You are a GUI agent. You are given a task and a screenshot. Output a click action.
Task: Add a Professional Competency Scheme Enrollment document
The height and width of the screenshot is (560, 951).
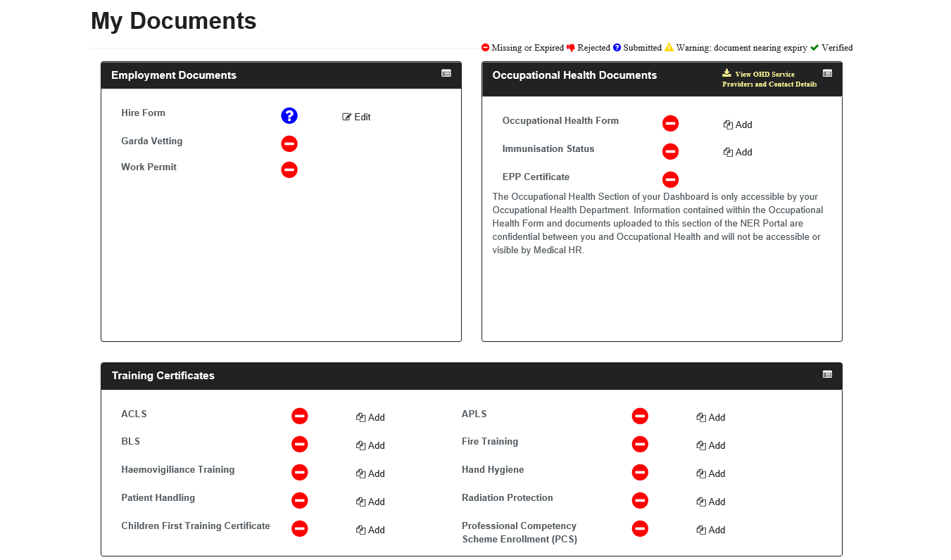coord(711,530)
